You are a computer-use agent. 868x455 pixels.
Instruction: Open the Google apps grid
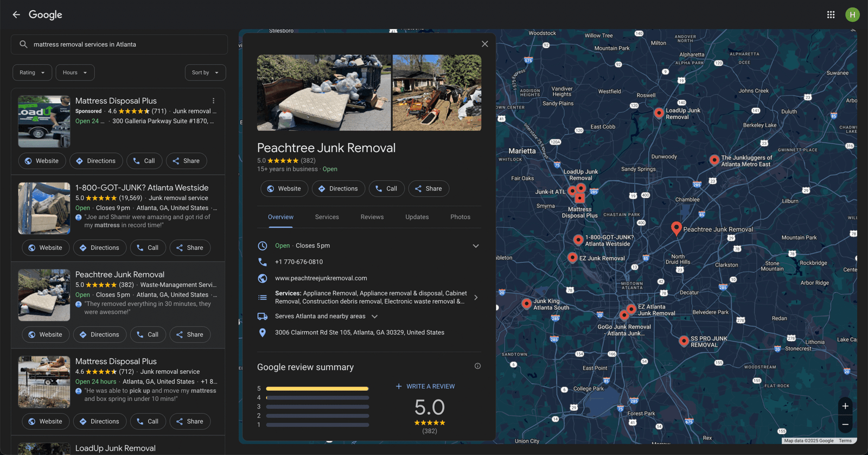[831, 15]
